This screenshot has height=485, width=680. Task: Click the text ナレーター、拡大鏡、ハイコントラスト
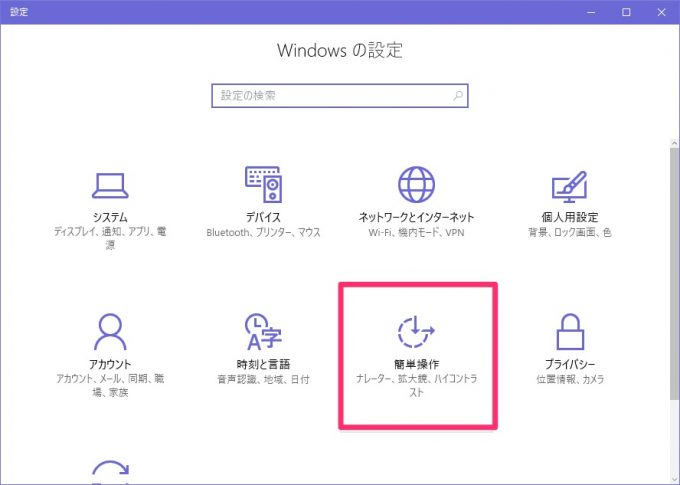point(416,385)
